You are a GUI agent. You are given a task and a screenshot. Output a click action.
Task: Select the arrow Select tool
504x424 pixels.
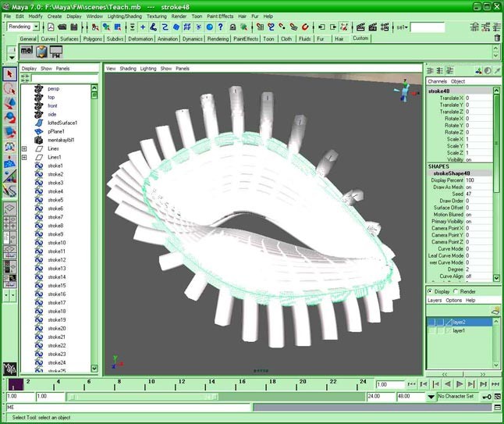pos(10,74)
